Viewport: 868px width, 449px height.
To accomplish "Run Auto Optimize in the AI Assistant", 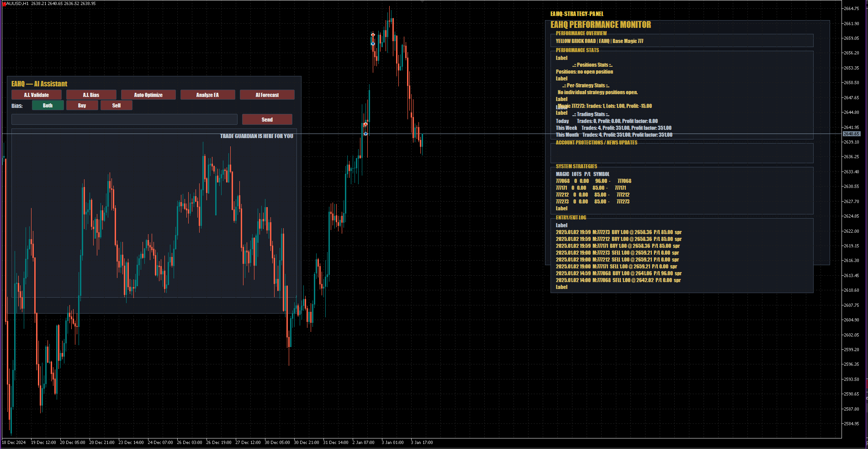I will click(148, 95).
